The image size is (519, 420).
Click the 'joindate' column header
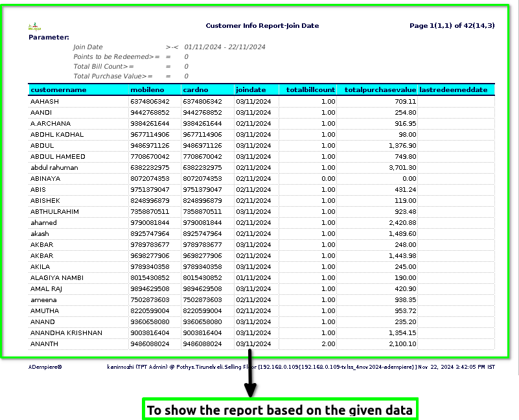click(251, 89)
